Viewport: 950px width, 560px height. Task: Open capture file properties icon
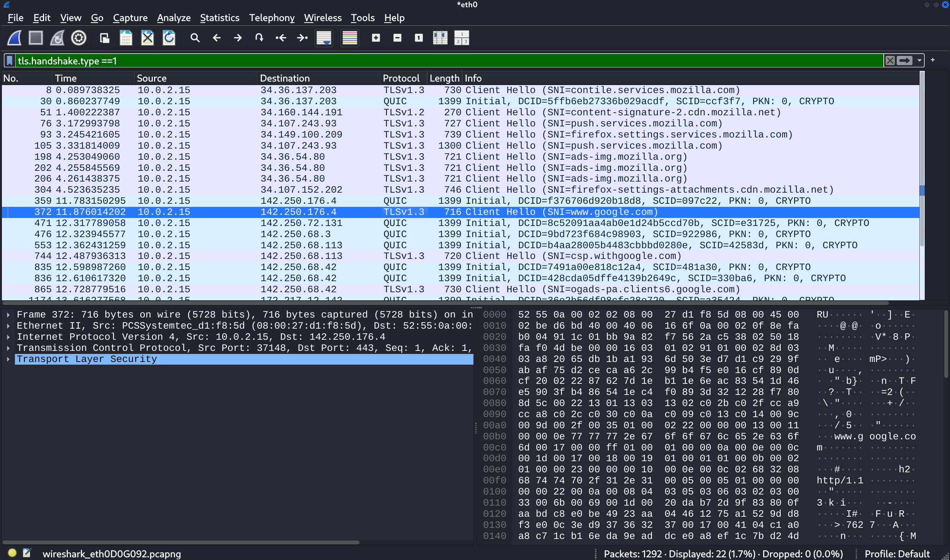(x=26, y=553)
